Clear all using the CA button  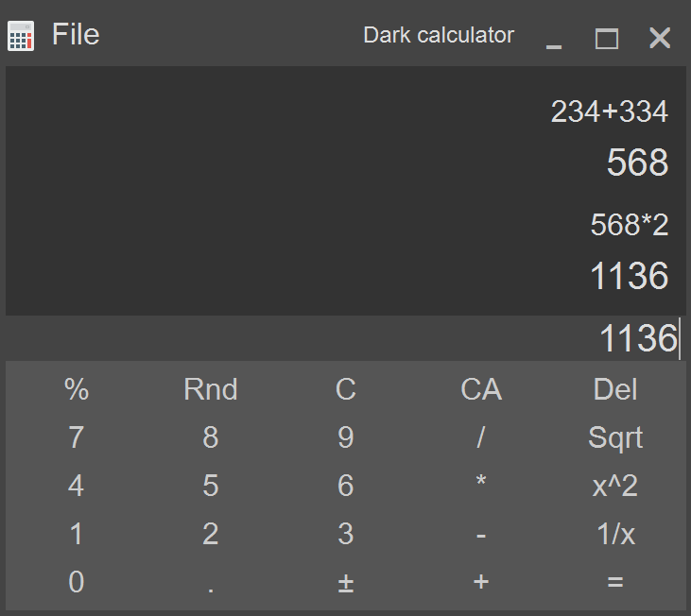481,389
